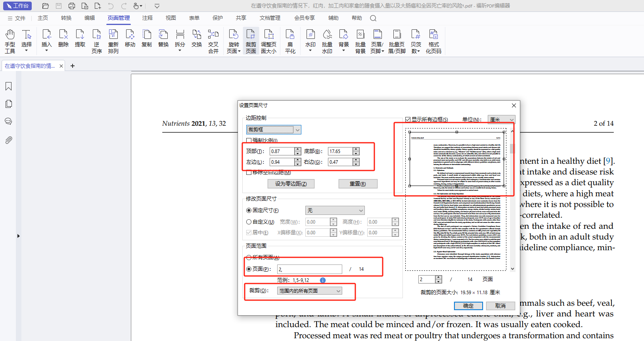The image size is (644, 341).
Task: Click the Batch watermark icon (批量水印)
Action: 327,41
